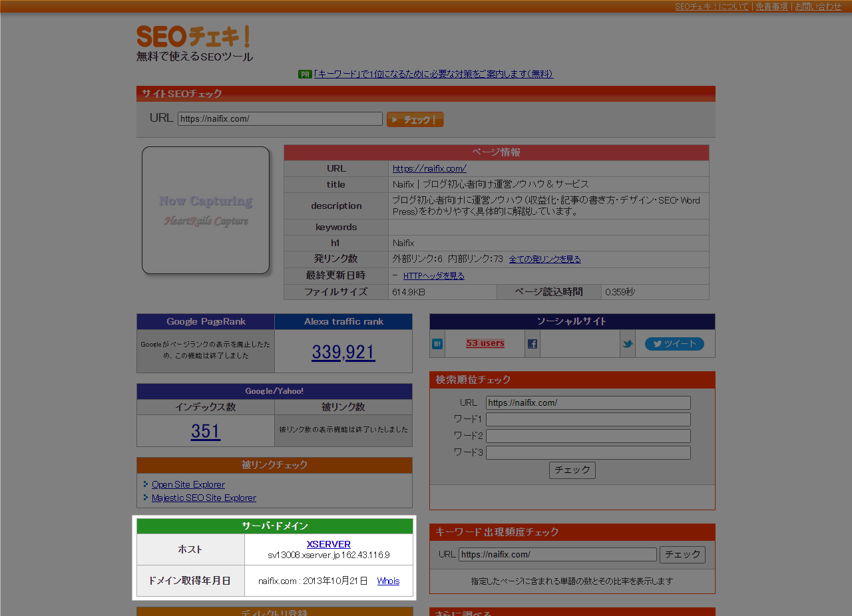Click the h1 value Naifix
Image resolution: width=852 pixels, height=616 pixels.
tap(403, 243)
